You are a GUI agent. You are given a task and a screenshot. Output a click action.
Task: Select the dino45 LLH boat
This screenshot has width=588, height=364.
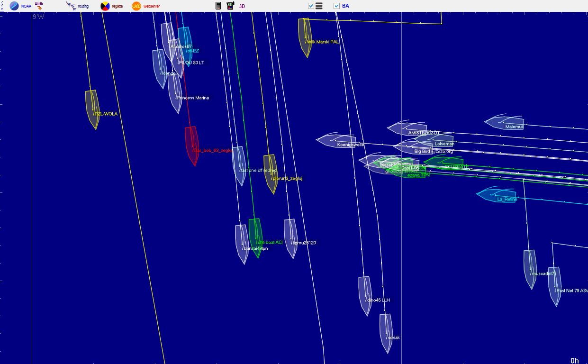click(x=365, y=296)
